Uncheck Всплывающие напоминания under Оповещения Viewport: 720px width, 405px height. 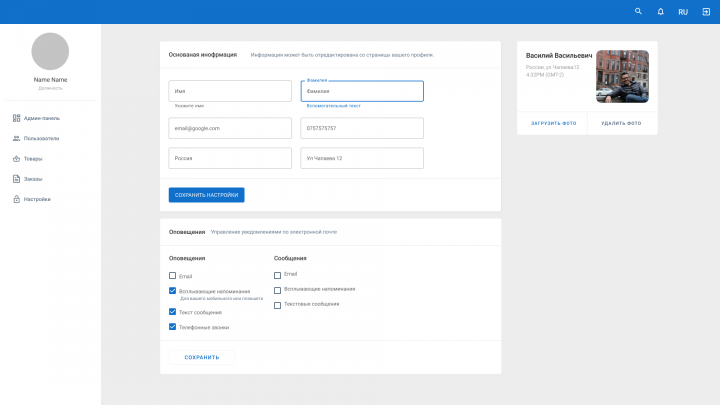point(173,291)
